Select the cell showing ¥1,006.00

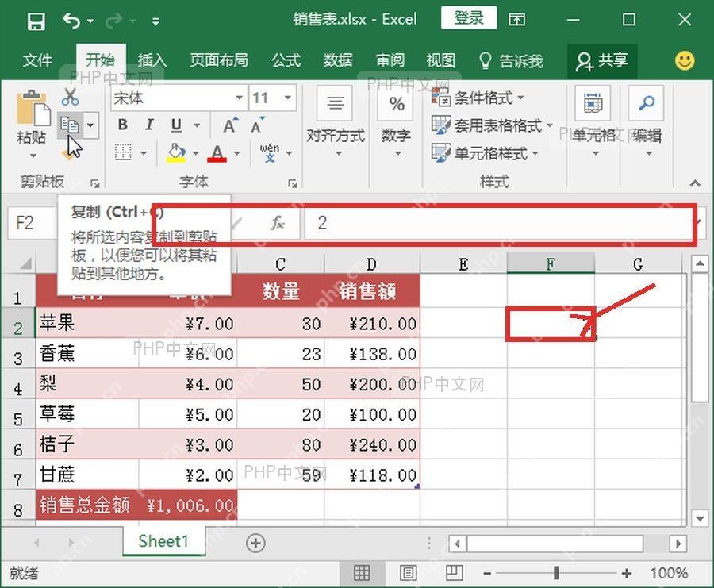(x=188, y=505)
